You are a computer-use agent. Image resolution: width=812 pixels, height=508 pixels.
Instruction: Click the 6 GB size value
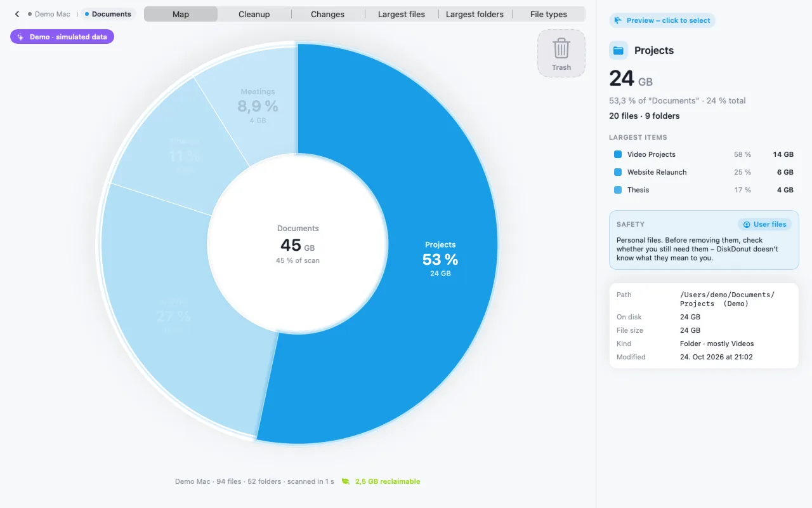[x=785, y=172]
